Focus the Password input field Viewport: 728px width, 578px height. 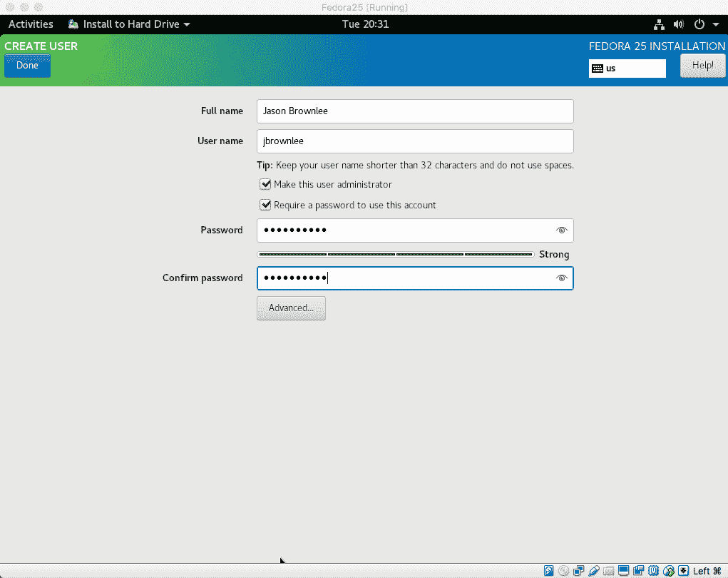pos(415,230)
